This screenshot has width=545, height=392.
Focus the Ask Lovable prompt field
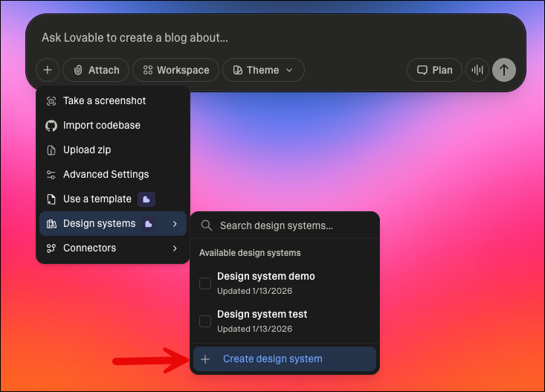tap(274, 38)
